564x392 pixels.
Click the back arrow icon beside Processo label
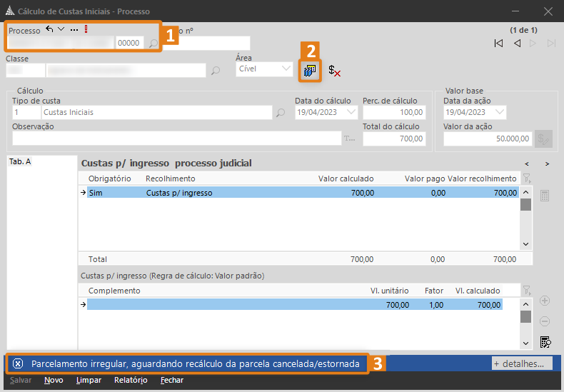(x=49, y=29)
